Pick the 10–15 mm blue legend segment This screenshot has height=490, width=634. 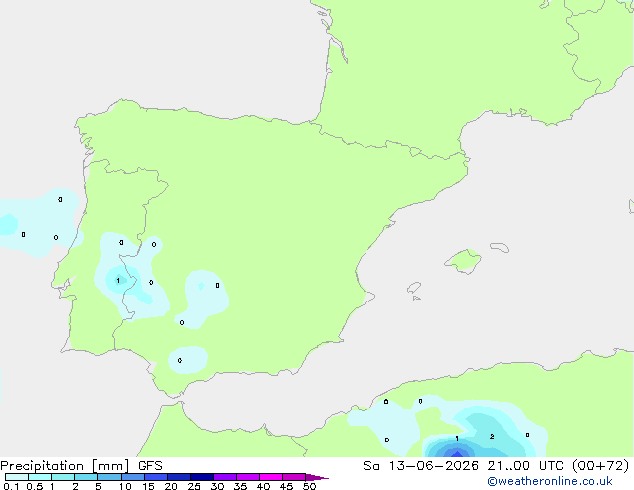point(133,477)
